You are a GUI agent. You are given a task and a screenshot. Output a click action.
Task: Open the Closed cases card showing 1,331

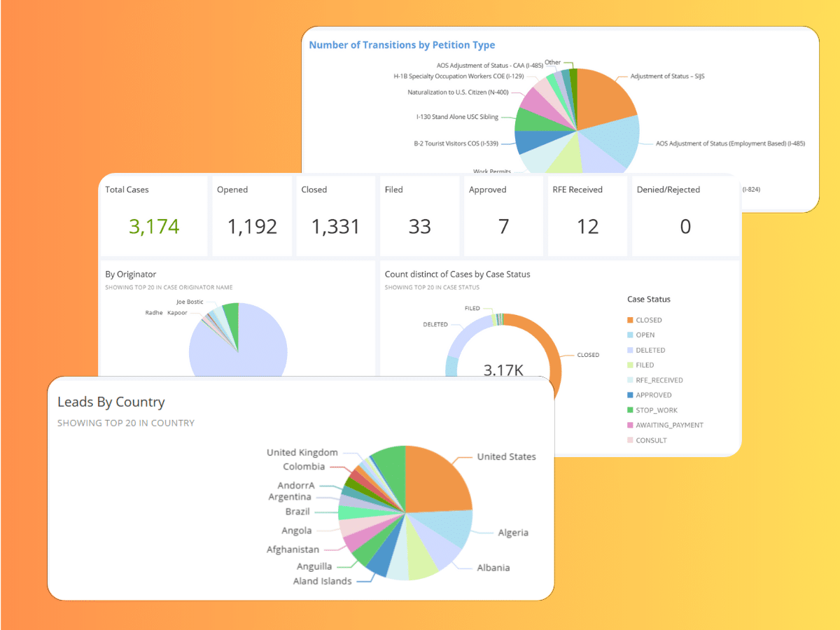335,227
